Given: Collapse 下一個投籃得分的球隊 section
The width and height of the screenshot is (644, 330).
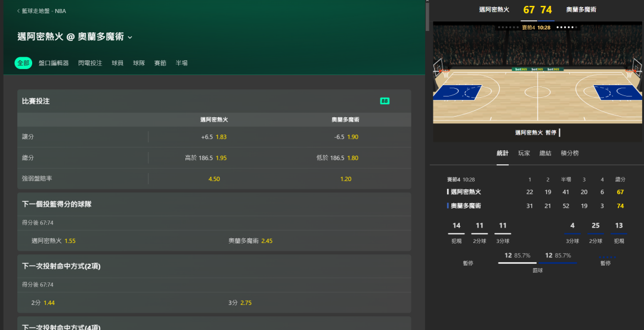Looking at the screenshot, I should coord(214,204).
